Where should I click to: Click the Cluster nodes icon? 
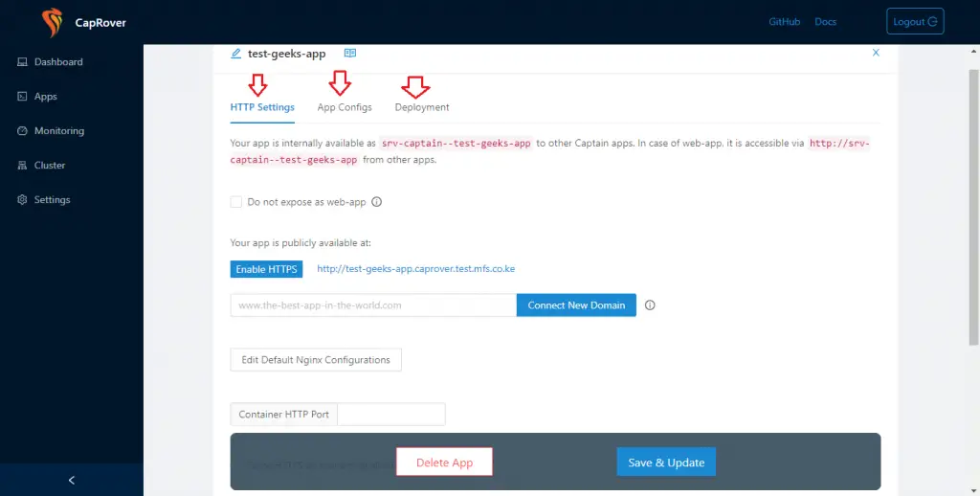(x=23, y=165)
